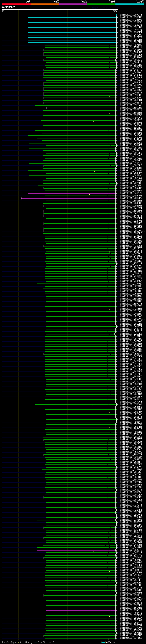The height and width of the screenshot is (644, 146).
Task: Click the red 20% identity legend segment
Action: pyautogui.click(x=16, y=4)
